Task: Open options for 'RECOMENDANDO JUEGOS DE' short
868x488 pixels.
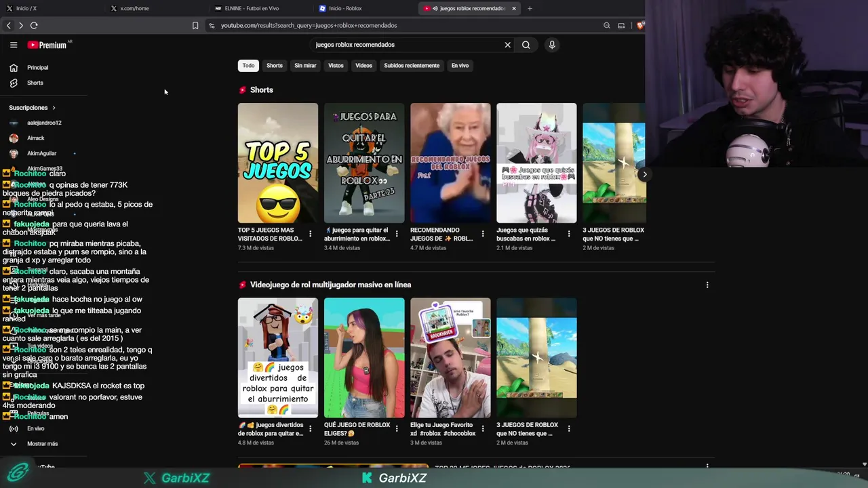Action: (x=483, y=234)
